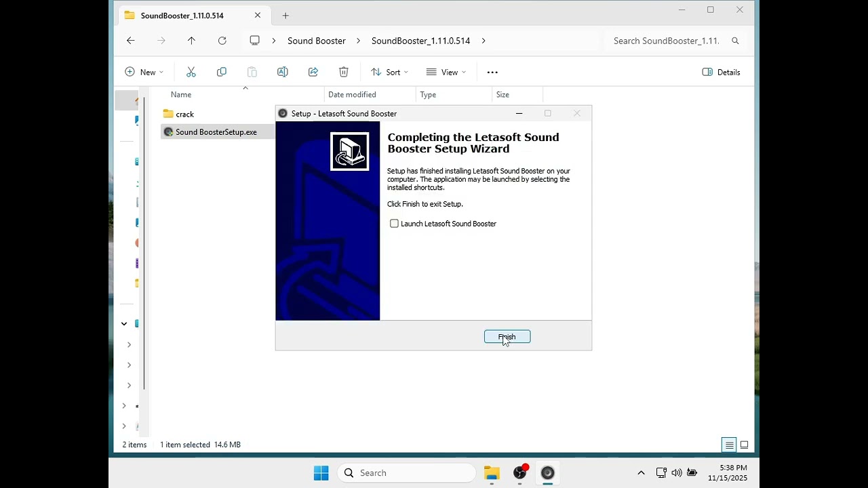Viewport: 868px width, 488px height.
Task: Open the Windows Start menu
Action: (x=321, y=473)
